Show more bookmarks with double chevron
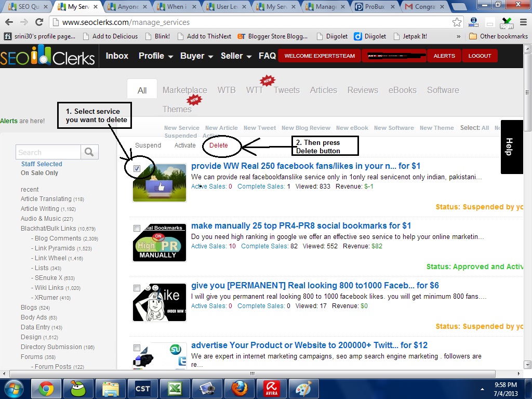 click(459, 36)
